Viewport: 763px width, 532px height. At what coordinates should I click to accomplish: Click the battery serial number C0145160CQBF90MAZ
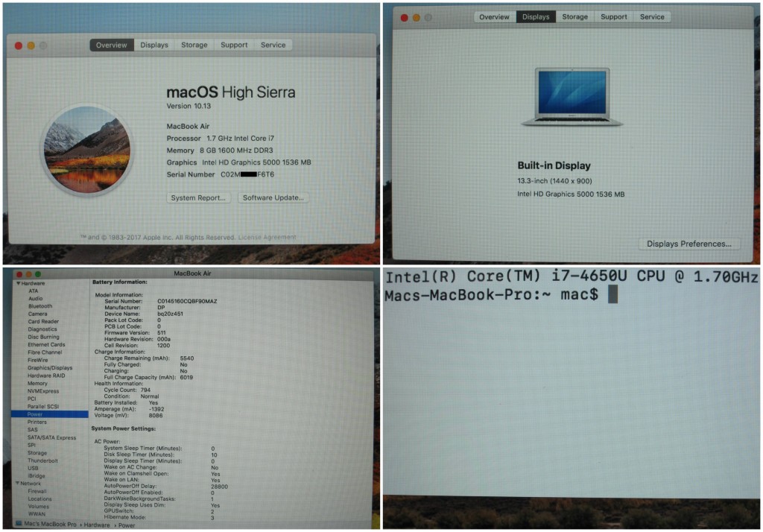[x=187, y=301]
